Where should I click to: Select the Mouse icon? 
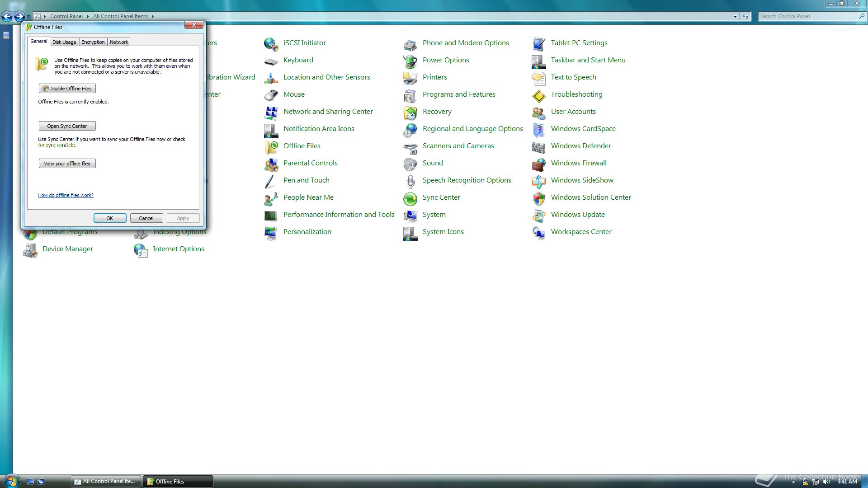271,95
